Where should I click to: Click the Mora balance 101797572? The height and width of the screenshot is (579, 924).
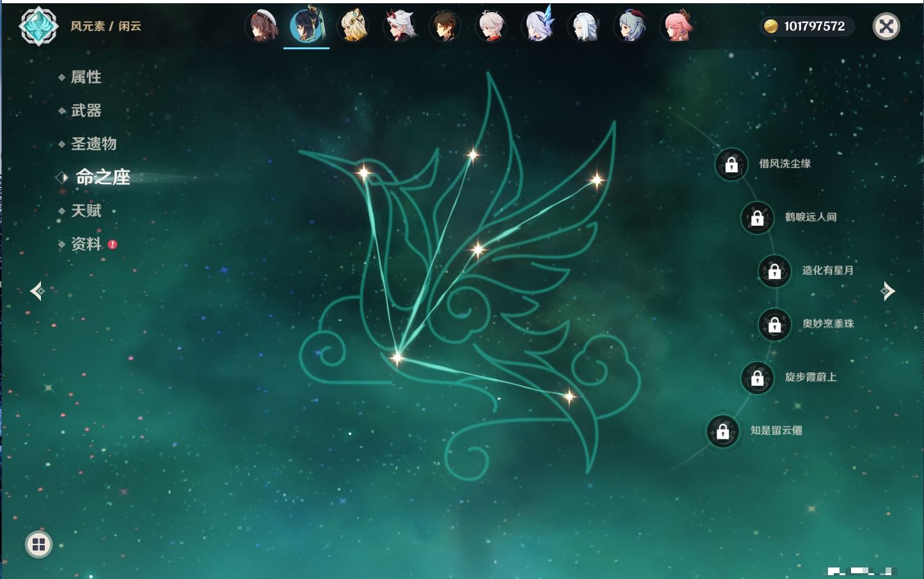pos(815,26)
